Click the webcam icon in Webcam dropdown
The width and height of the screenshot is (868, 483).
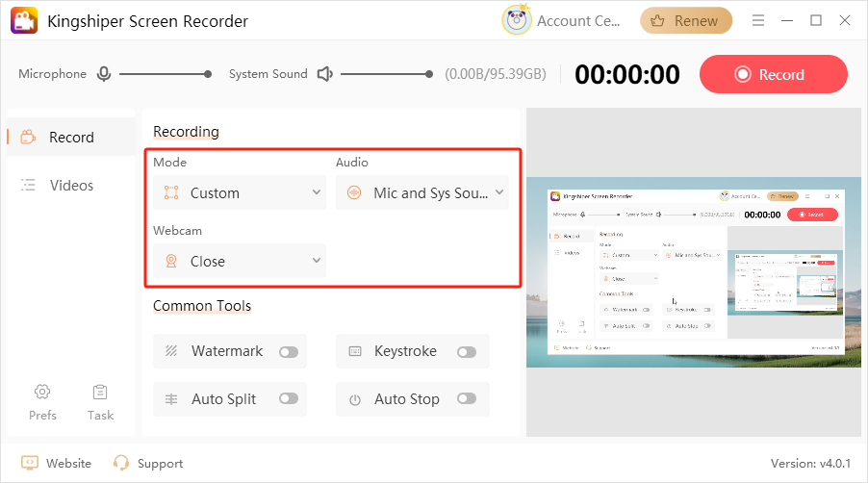[171, 261]
